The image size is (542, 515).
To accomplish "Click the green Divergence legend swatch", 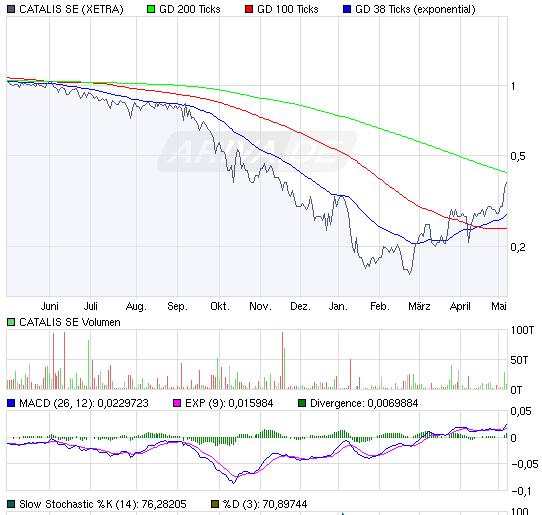I will (302, 403).
